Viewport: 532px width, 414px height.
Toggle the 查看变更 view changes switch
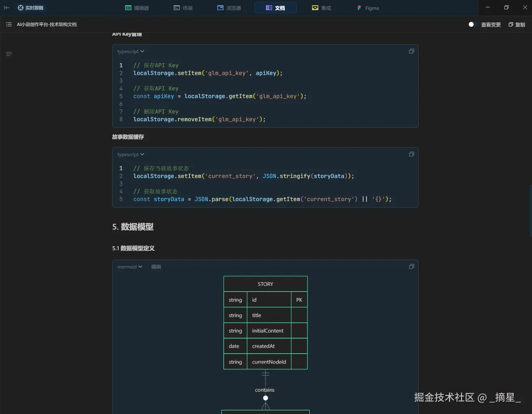pyautogui.click(x=471, y=24)
